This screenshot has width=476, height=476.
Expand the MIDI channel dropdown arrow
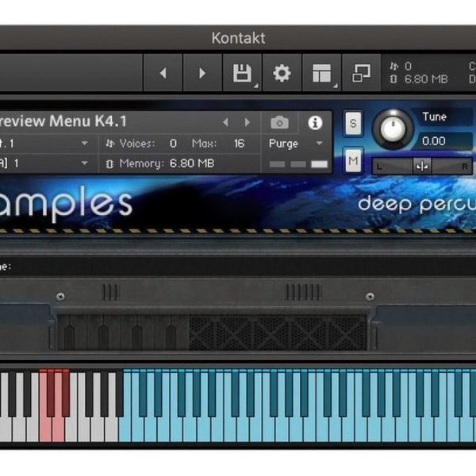[x=85, y=163]
